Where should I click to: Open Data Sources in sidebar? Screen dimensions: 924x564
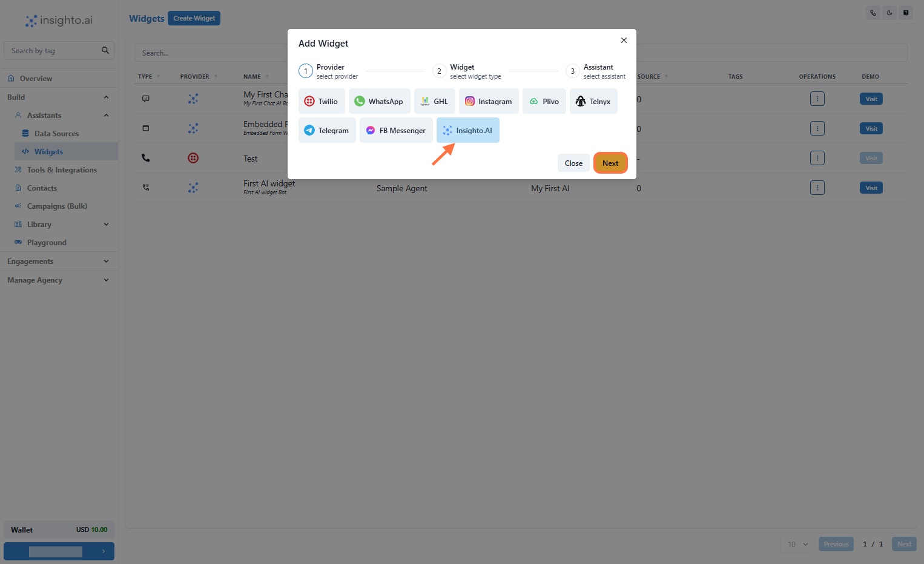click(56, 133)
